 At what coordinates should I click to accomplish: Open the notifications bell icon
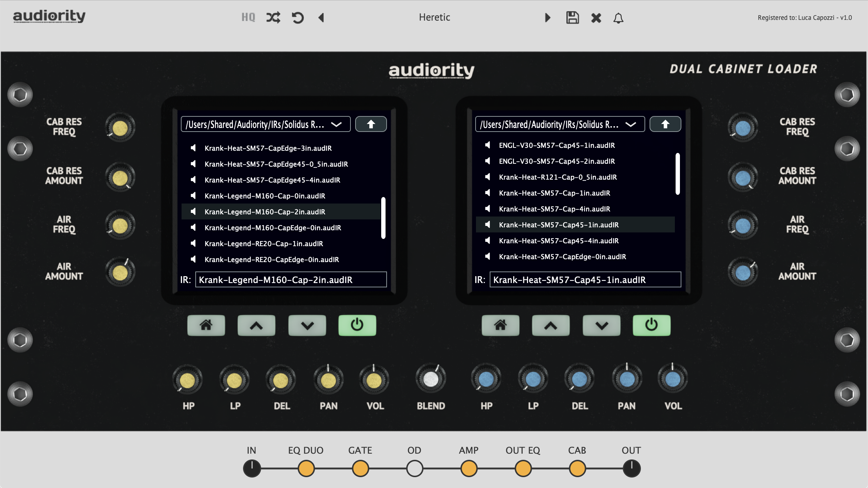pos(618,18)
